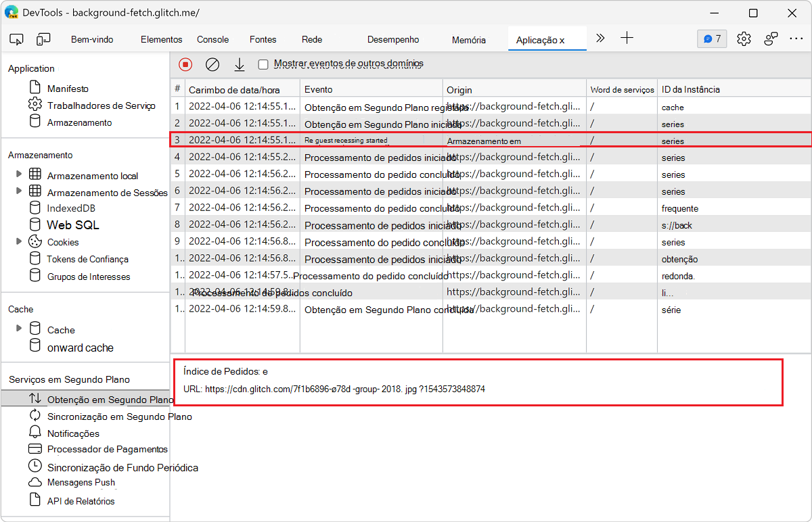
Task: Sort by Origin column header
Action: [x=514, y=89]
